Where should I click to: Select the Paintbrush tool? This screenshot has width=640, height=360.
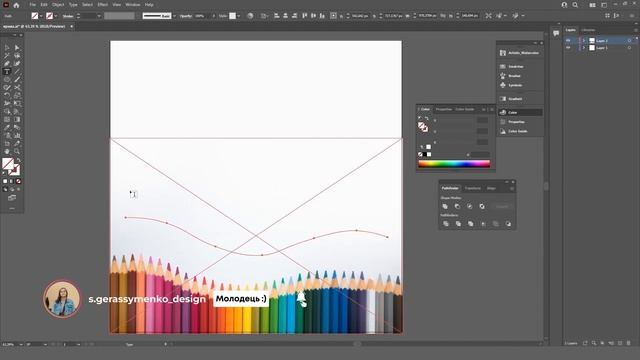(17, 80)
